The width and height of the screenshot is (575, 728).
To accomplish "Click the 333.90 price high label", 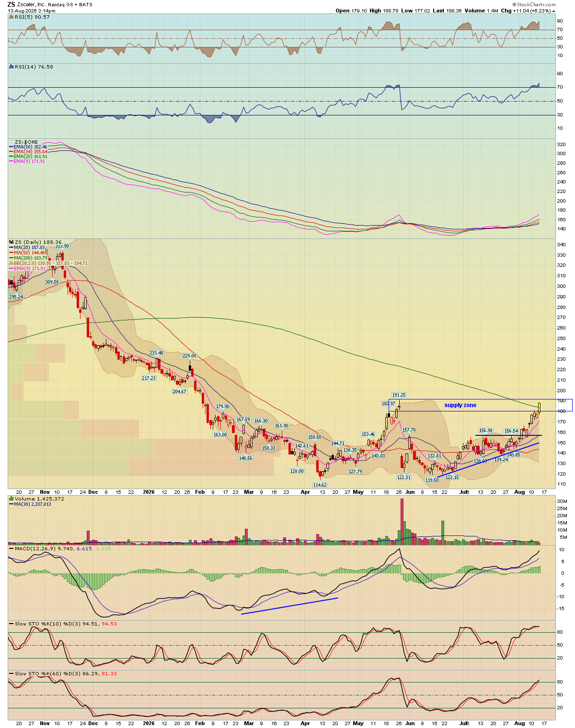I will (62, 246).
